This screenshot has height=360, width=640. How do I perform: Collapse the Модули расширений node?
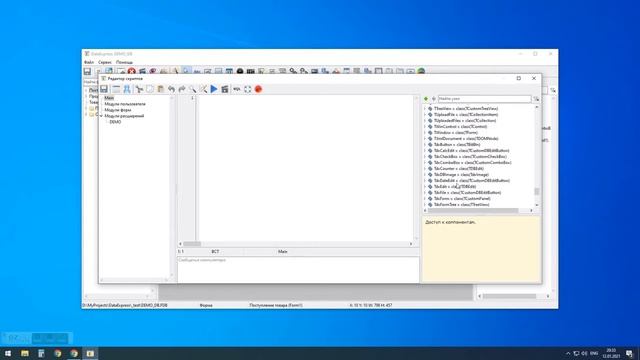coord(101,116)
